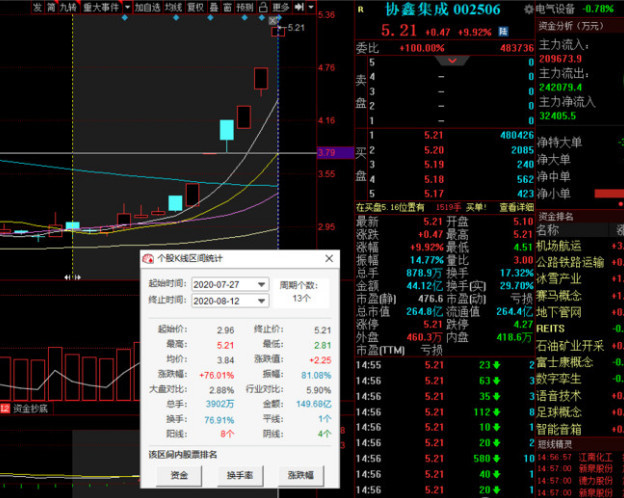Viewport: 624px width, 498px height.
Task: Open 地下管网 sector row
Action: [559, 312]
